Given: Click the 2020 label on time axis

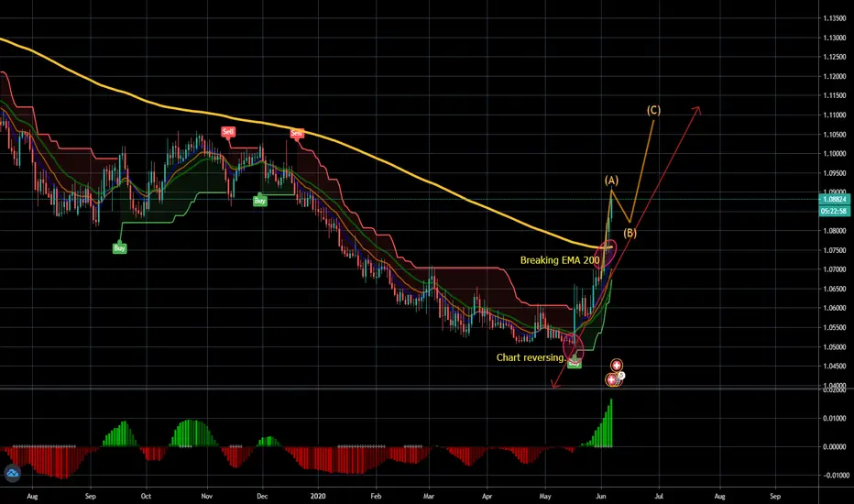Looking at the screenshot, I should pyautogui.click(x=318, y=497).
